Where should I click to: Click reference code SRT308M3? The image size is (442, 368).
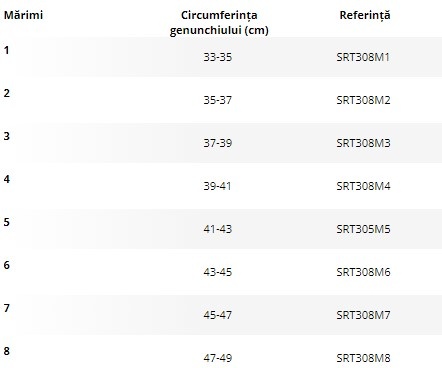click(x=363, y=143)
